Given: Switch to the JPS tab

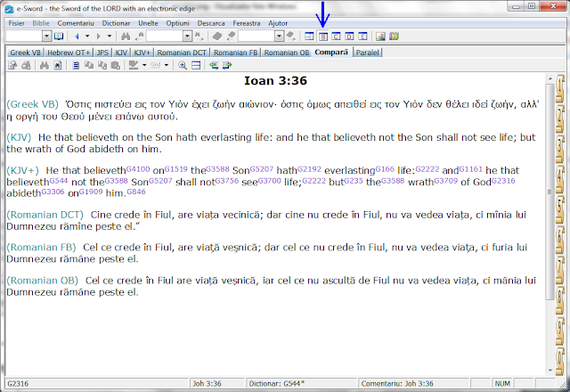Looking at the screenshot, I should click(x=102, y=53).
